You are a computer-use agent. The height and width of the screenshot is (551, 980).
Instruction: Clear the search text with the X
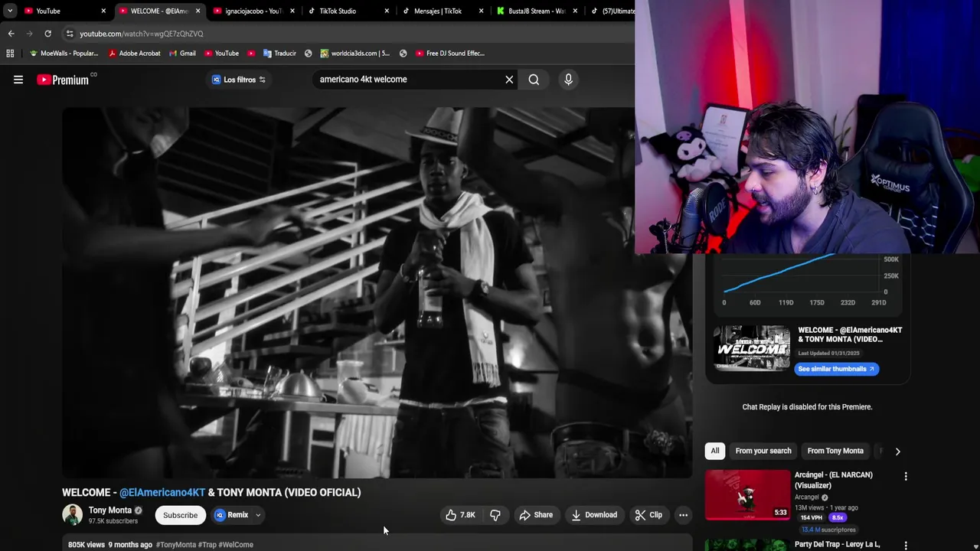pyautogui.click(x=509, y=80)
